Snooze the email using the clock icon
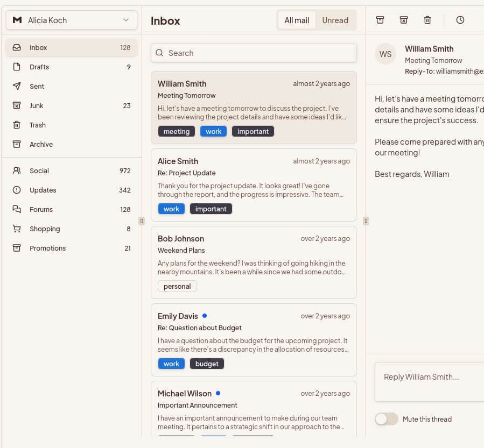Image resolution: width=484 pixels, height=448 pixels. [460, 20]
